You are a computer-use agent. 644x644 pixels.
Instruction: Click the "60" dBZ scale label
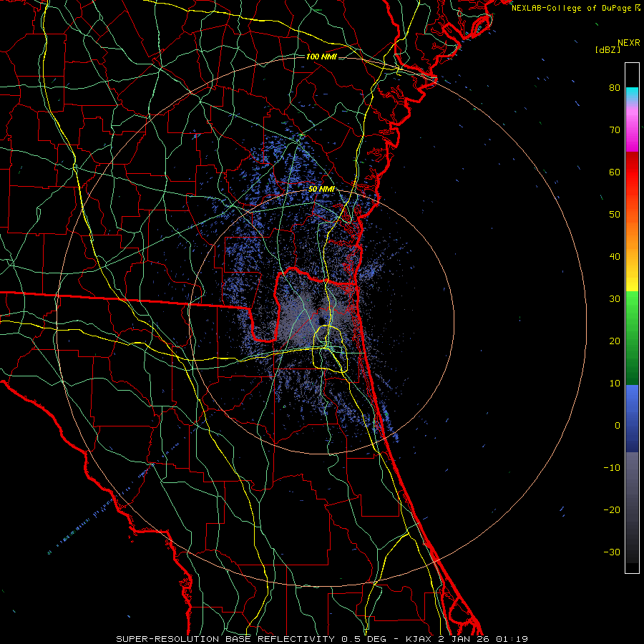click(x=615, y=172)
